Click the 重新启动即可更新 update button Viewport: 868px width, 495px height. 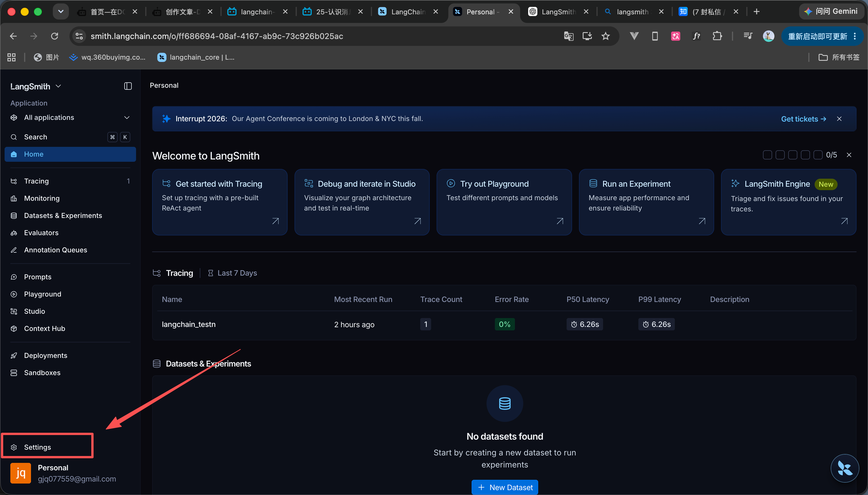[x=822, y=36]
